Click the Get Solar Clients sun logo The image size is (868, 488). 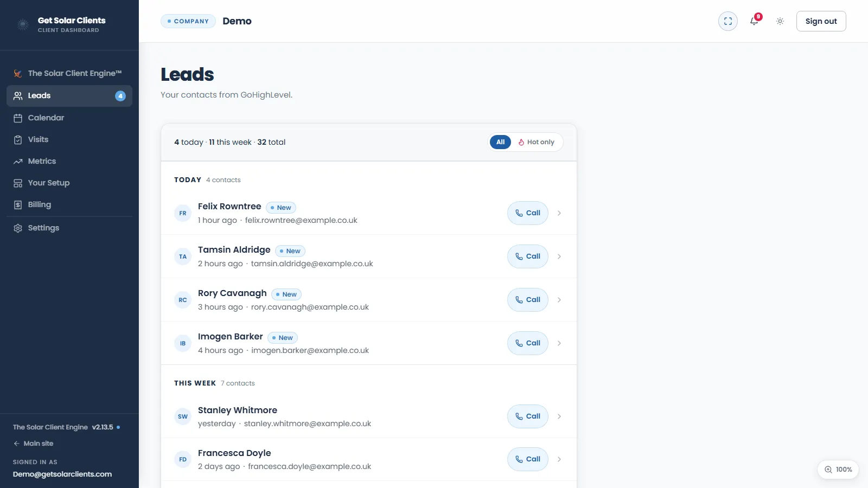tap(23, 24)
